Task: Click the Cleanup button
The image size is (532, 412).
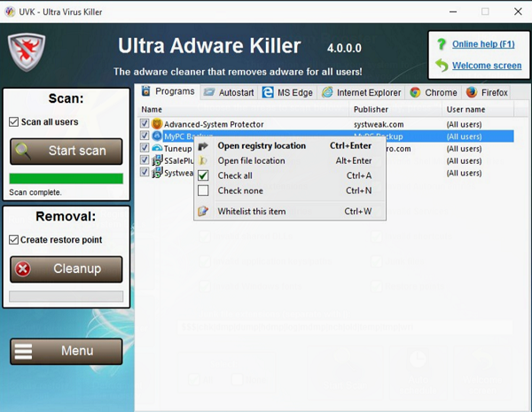Action: [66, 269]
